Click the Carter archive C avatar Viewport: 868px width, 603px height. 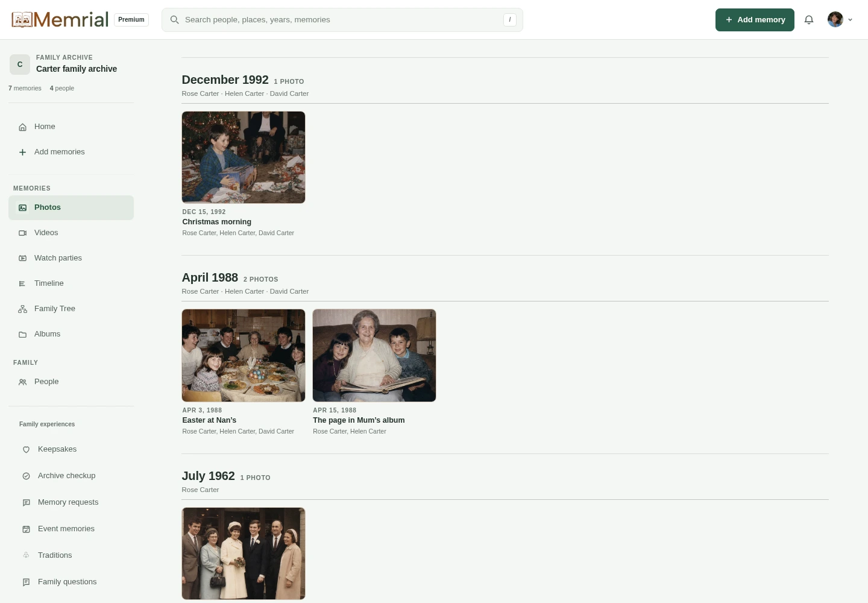pyautogui.click(x=20, y=64)
